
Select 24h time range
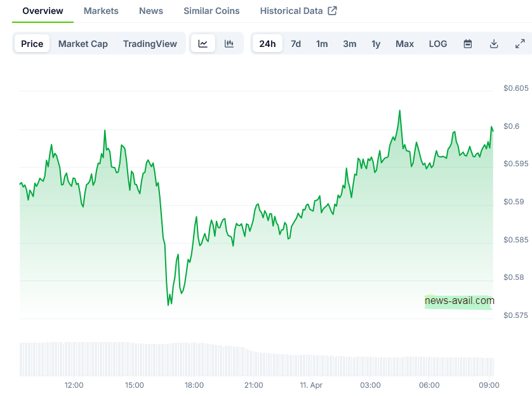[268, 44]
